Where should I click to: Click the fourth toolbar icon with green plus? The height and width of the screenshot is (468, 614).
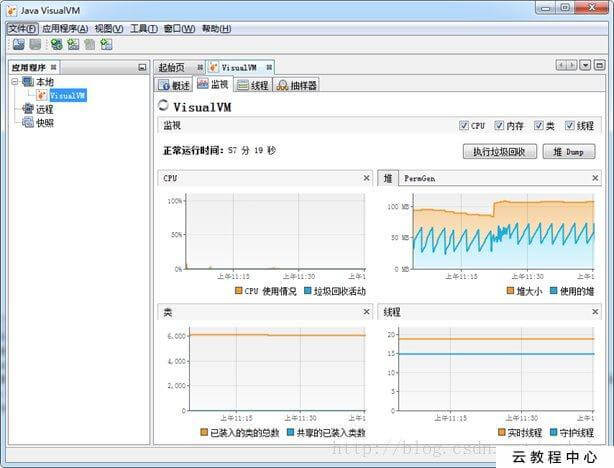click(x=73, y=44)
